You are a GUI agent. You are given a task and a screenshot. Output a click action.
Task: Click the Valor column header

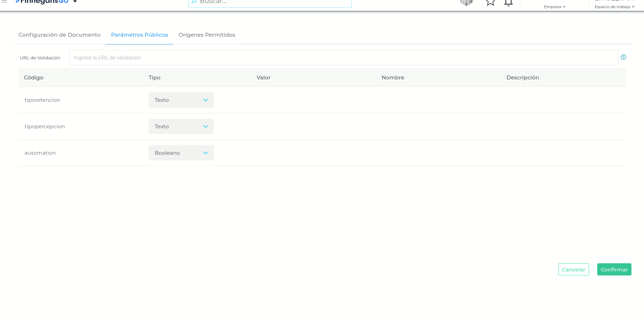tap(263, 78)
